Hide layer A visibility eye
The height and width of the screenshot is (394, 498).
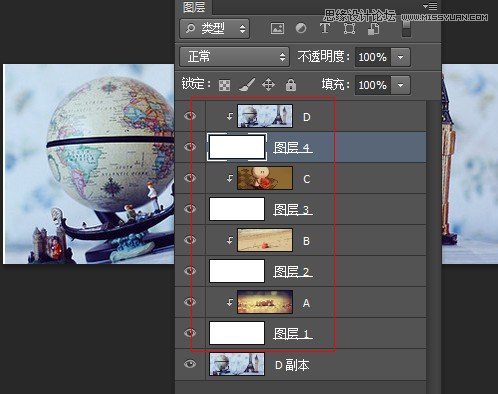[190, 302]
